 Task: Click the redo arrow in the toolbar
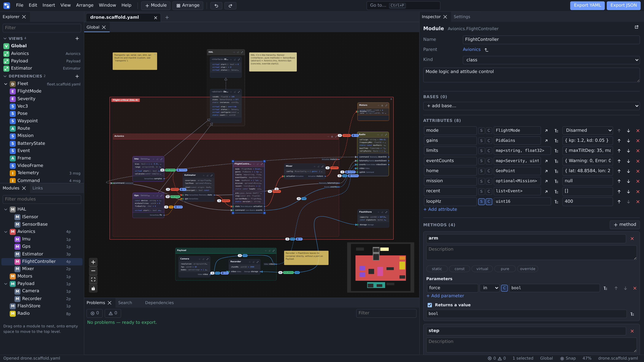230,5
